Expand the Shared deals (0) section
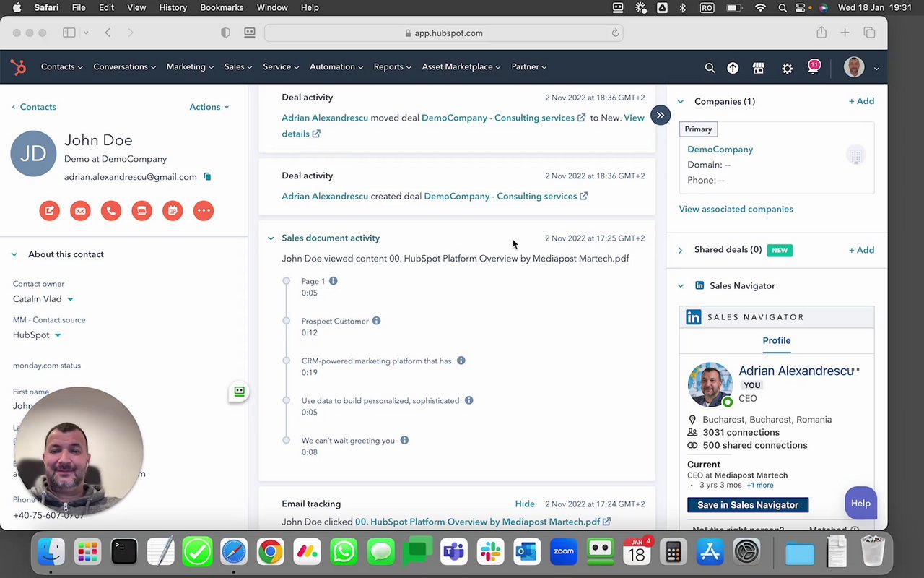 coord(680,250)
